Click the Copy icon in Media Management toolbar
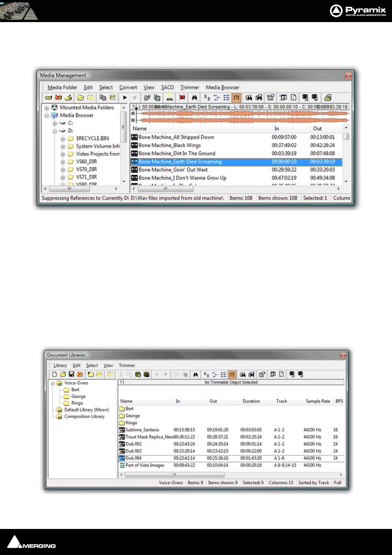This screenshot has height=555, width=392. coord(103,98)
